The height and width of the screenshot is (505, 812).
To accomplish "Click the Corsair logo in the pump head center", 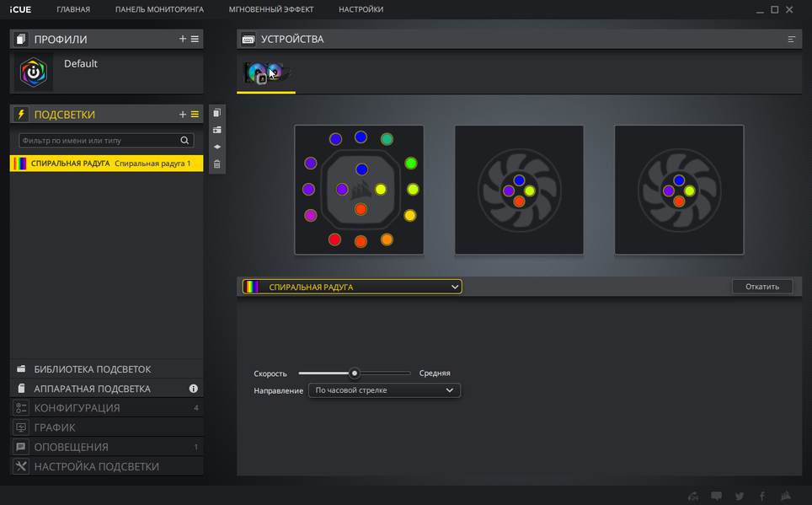I will (x=361, y=191).
